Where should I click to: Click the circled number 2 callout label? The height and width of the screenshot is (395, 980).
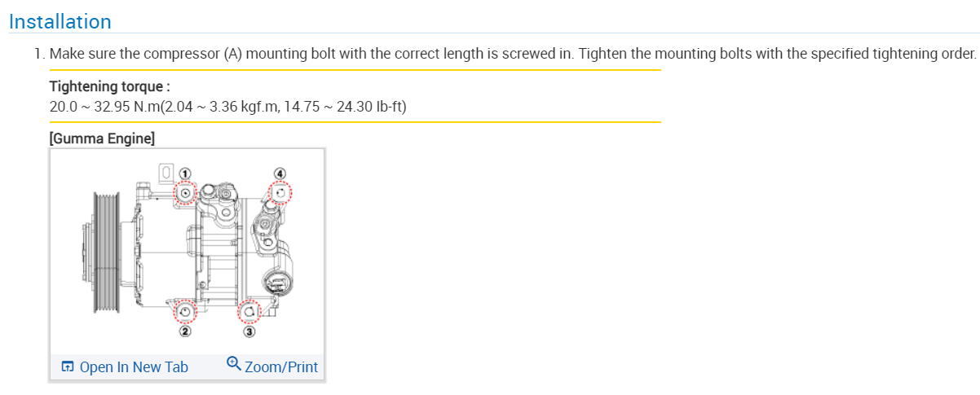tap(185, 331)
